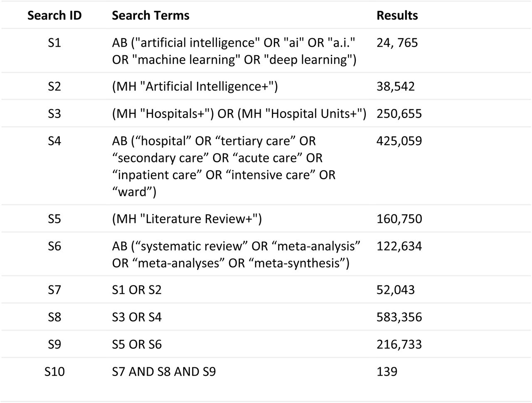
Task: Select the S1 OR S2 combination row
Action: [x=266, y=290]
